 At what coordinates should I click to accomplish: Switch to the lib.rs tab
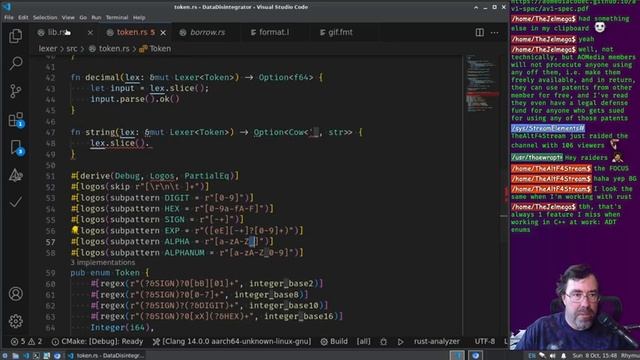(x=57, y=32)
